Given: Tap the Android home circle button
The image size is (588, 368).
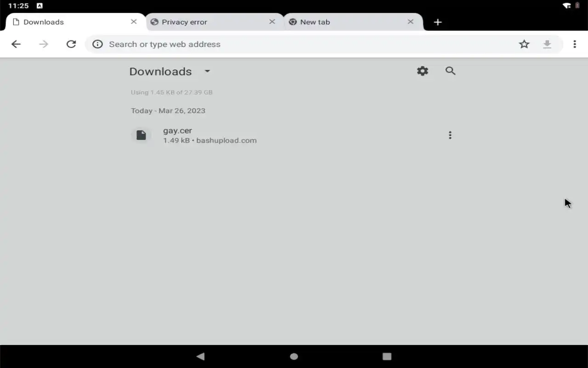Looking at the screenshot, I should pos(294,356).
